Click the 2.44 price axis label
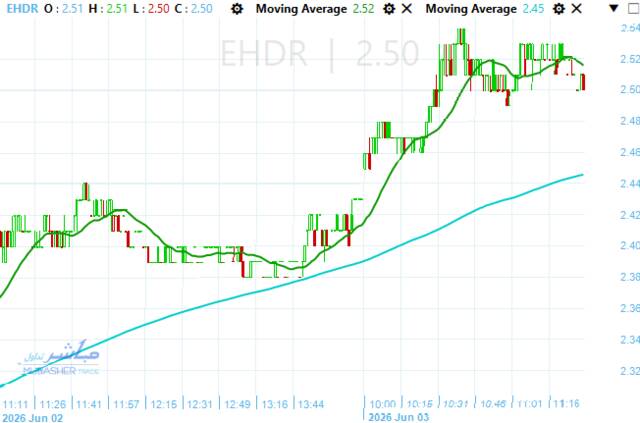640x423 pixels. (x=630, y=184)
